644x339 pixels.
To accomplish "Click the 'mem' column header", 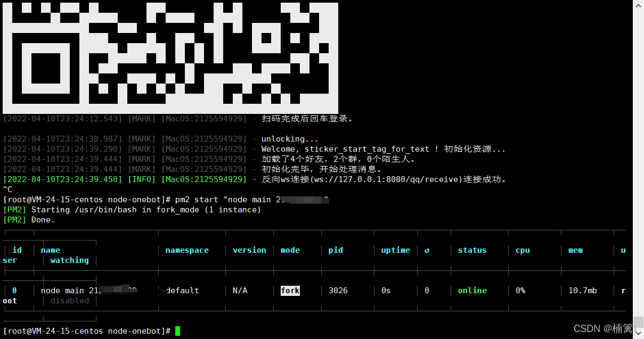I will coord(575,250).
